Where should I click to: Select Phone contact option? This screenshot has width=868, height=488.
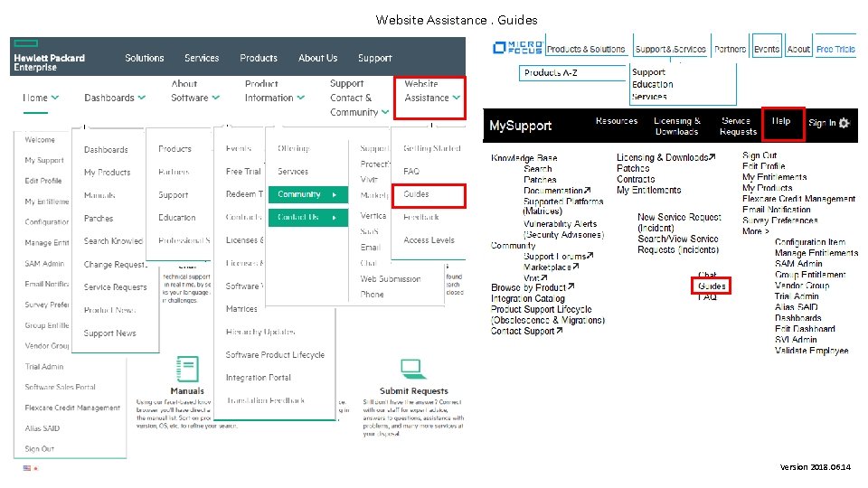pos(372,295)
